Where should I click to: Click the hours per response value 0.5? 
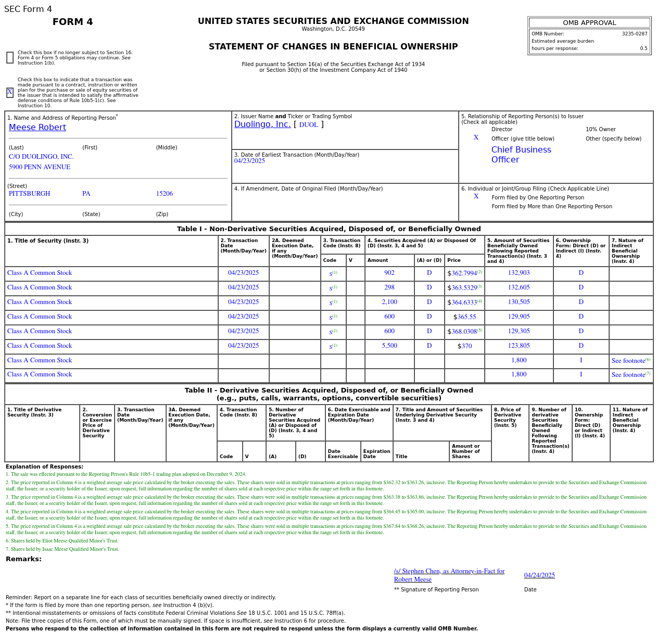(x=644, y=48)
